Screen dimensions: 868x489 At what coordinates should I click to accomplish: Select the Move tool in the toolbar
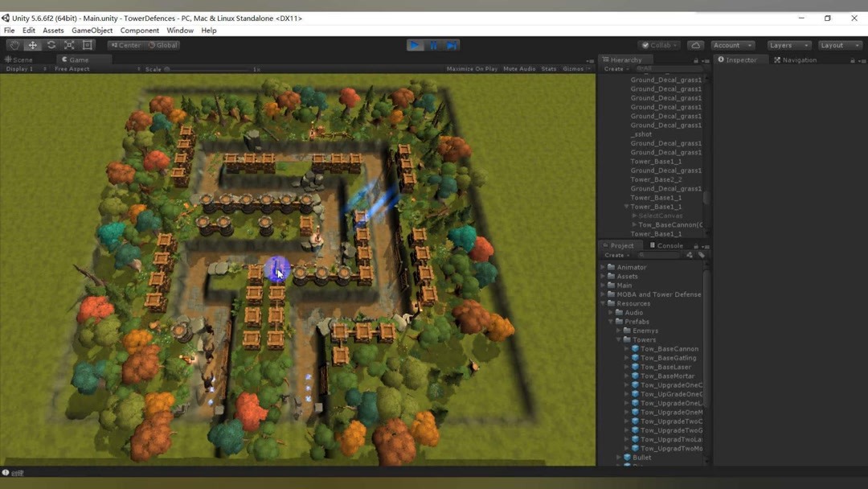[x=31, y=45]
